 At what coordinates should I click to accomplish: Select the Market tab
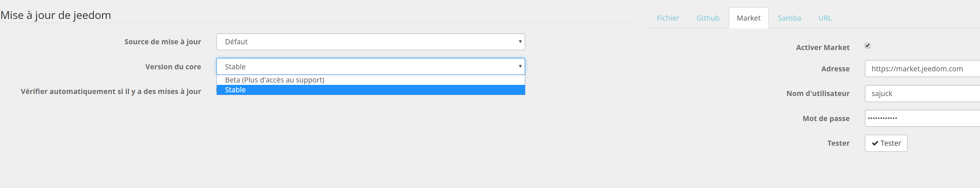tap(748, 18)
